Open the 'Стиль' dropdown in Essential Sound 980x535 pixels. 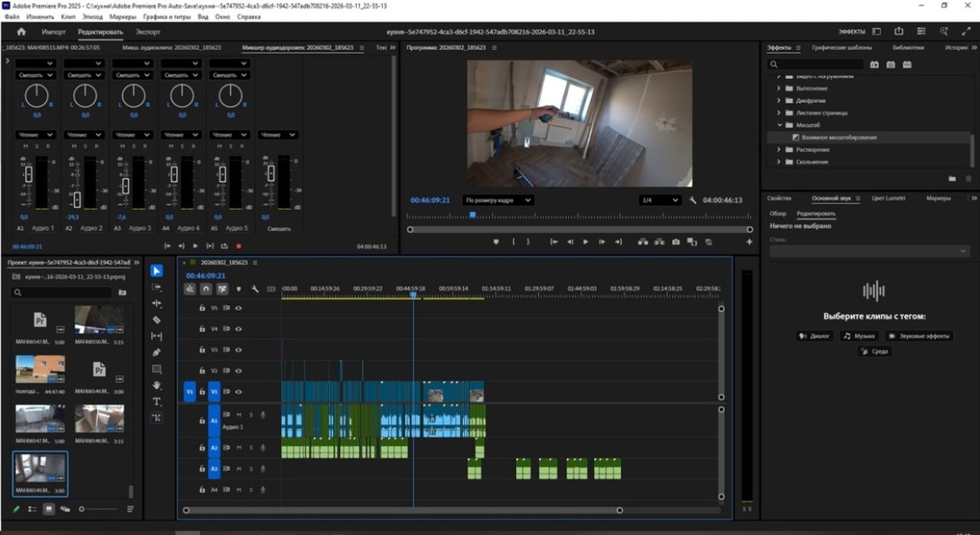[870, 252]
